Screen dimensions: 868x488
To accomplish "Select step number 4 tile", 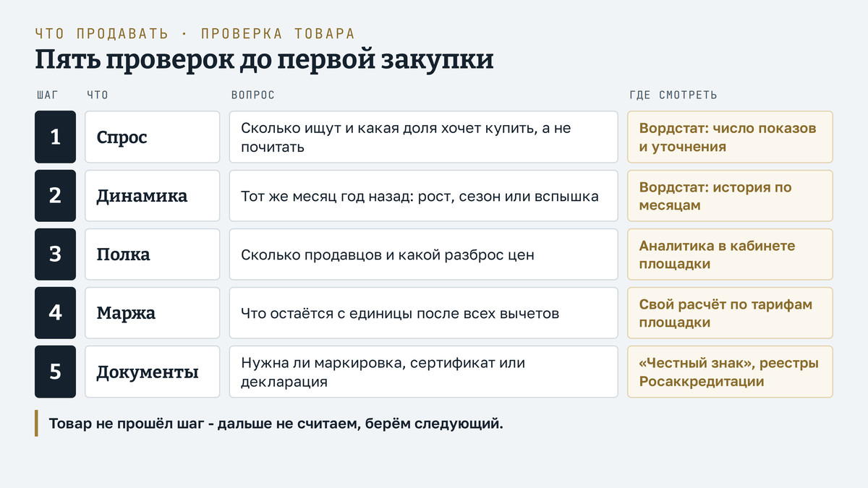I will click(55, 312).
